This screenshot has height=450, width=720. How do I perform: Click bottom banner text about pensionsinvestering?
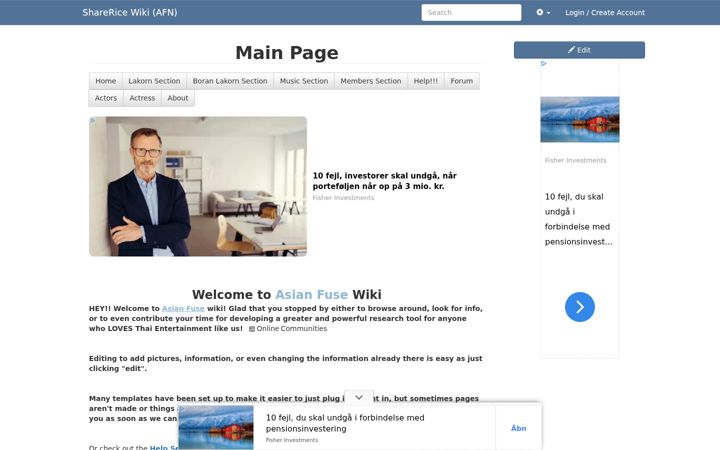point(345,423)
